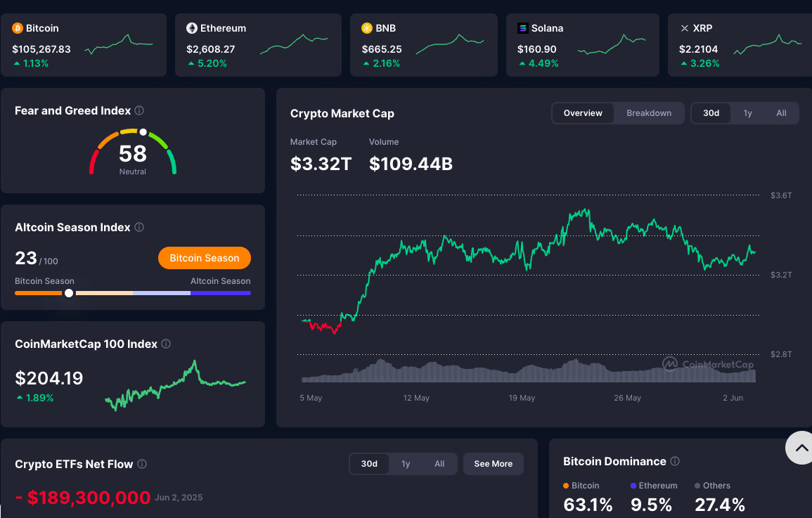Click the -$189,300,000 net flow figure

(83, 498)
